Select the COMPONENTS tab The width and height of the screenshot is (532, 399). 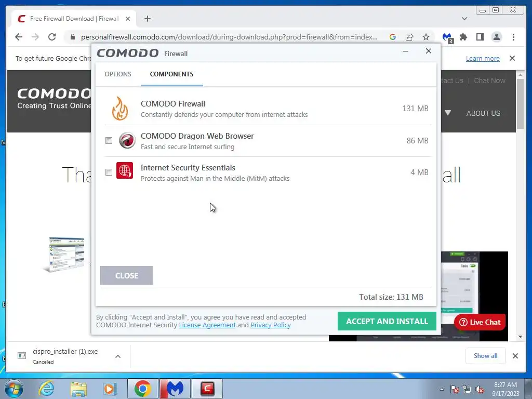pos(171,74)
